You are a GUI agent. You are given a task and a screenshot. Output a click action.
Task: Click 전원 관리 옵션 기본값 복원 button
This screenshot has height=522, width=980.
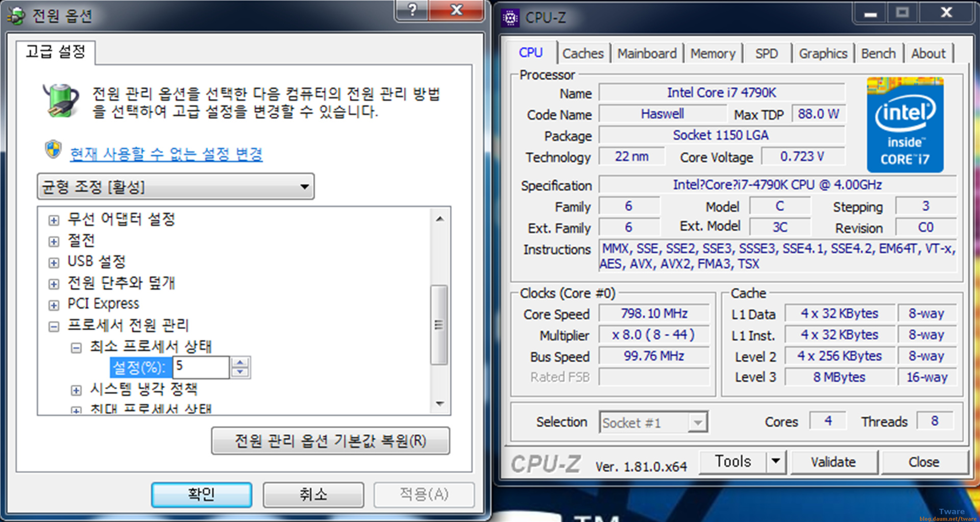point(331,441)
